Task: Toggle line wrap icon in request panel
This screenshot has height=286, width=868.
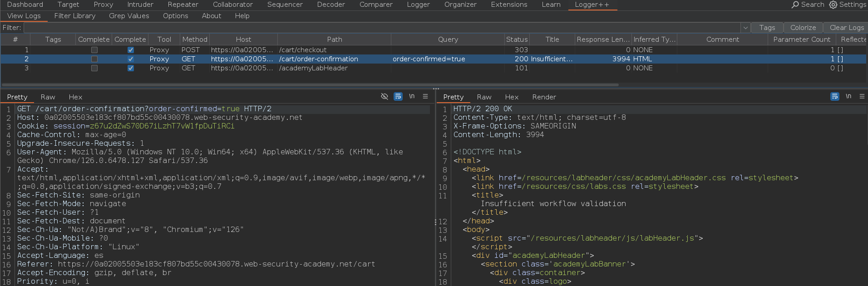Action: coord(398,96)
